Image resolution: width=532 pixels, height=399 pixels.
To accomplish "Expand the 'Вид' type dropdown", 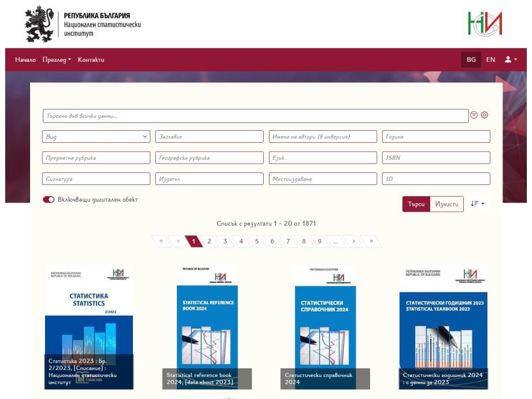I will coord(97,137).
